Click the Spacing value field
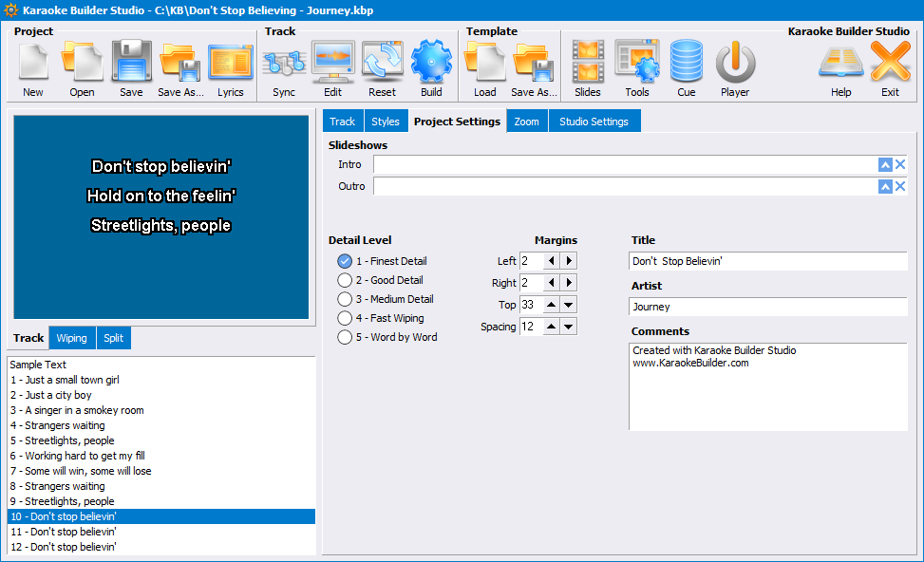This screenshot has width=924, height=562. pos(532,327)
